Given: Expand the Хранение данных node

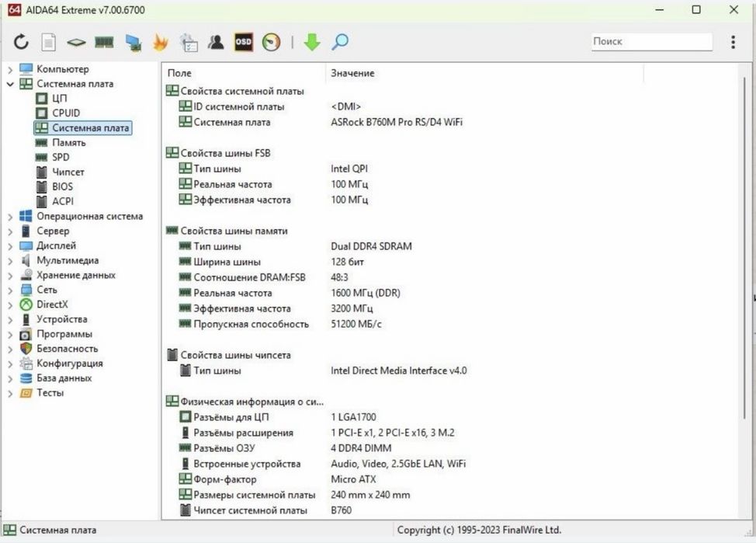Looking at the screenshot, I should pyautogui.click(x=9, y=276).
